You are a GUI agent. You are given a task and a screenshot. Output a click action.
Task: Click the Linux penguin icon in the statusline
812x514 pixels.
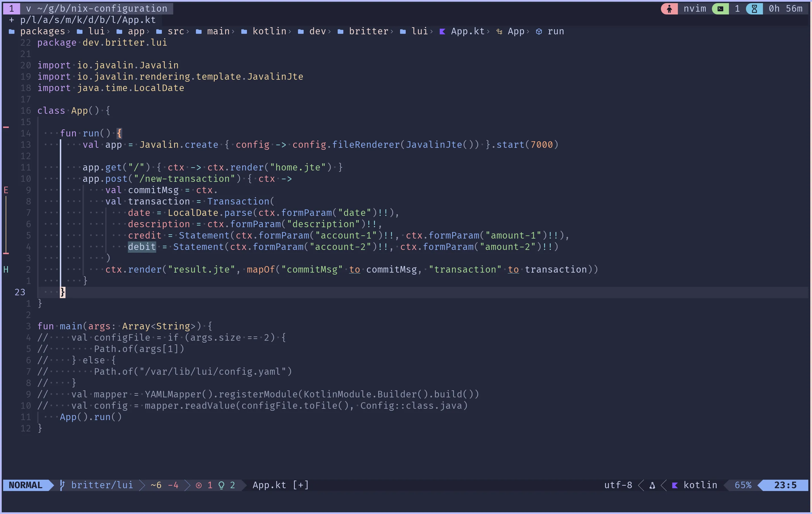click(652, 485)
